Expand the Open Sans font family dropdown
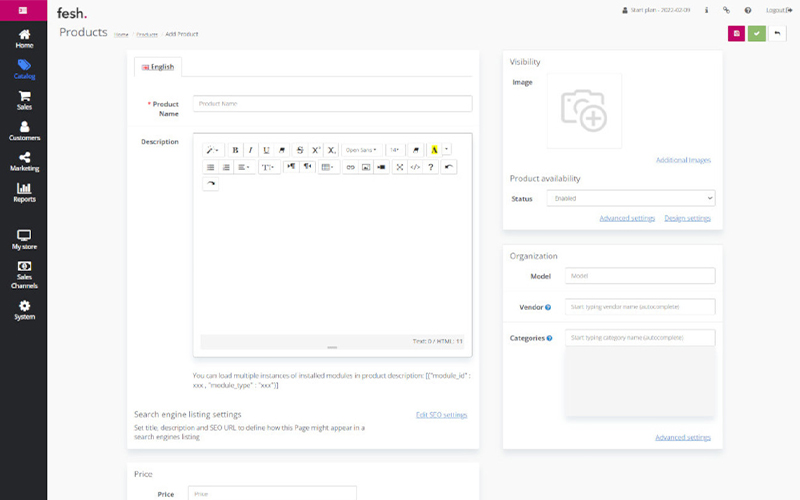Screen dimensions: 800x500 click(361, 150)
